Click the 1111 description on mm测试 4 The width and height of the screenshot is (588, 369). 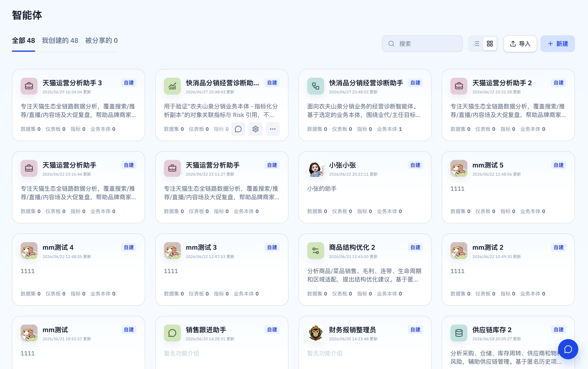point(28,271)
